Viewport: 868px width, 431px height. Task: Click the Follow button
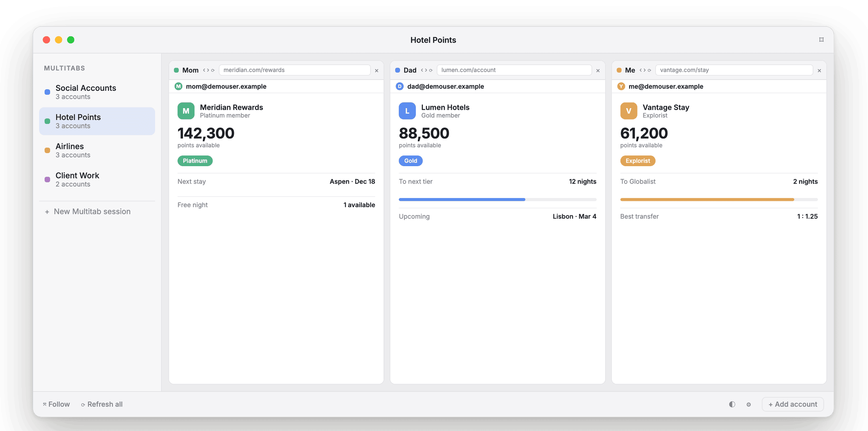pyautogui.click(x=56, y=404)
